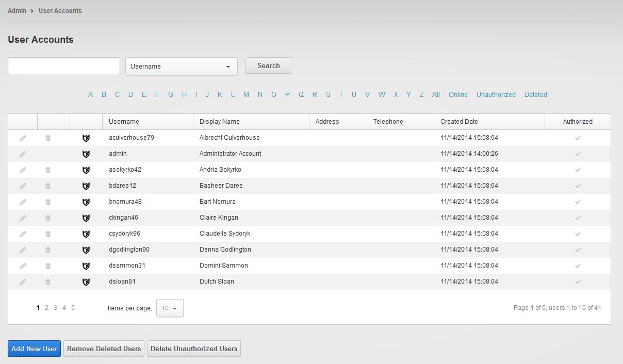Viewport: 623px width, 364px height.
Task: Open security roles shield for admin
Action: point(86,154)
